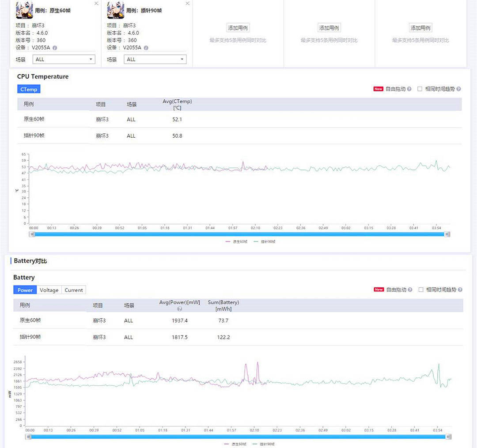Switch to Voltage tab in Battery

click(49, 290)
